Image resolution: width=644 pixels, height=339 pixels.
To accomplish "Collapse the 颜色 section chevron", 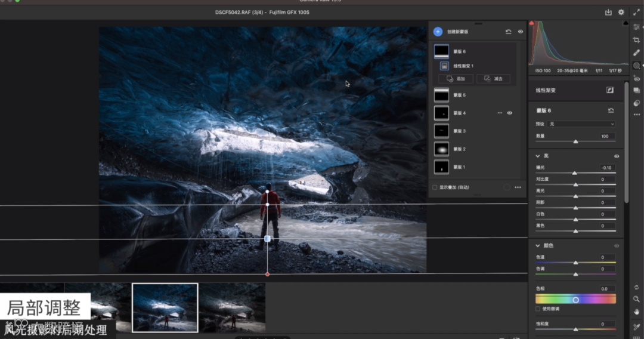I will click(538, 246).
